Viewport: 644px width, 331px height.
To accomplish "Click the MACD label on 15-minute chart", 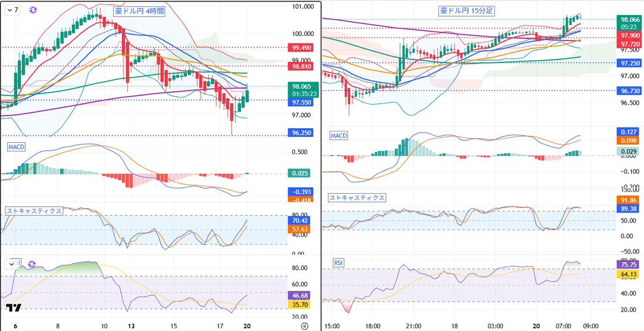I will pos(339,136).
